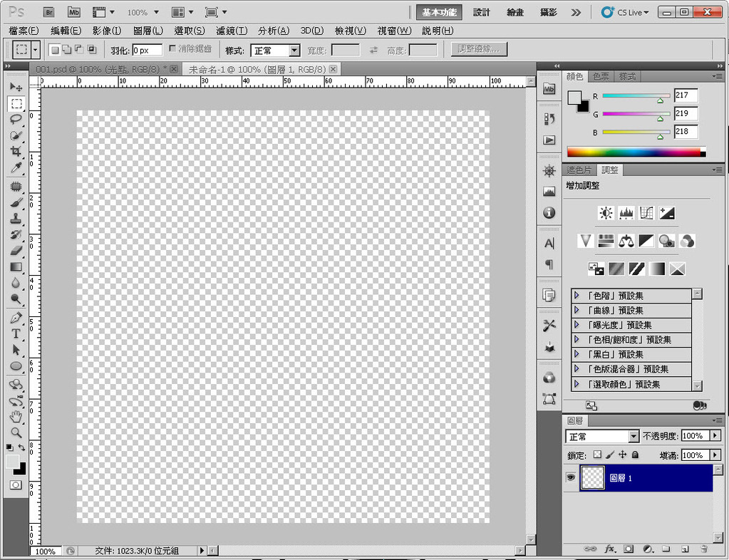Click the Brightness/Contrast adjustment icon

point(606,213)
